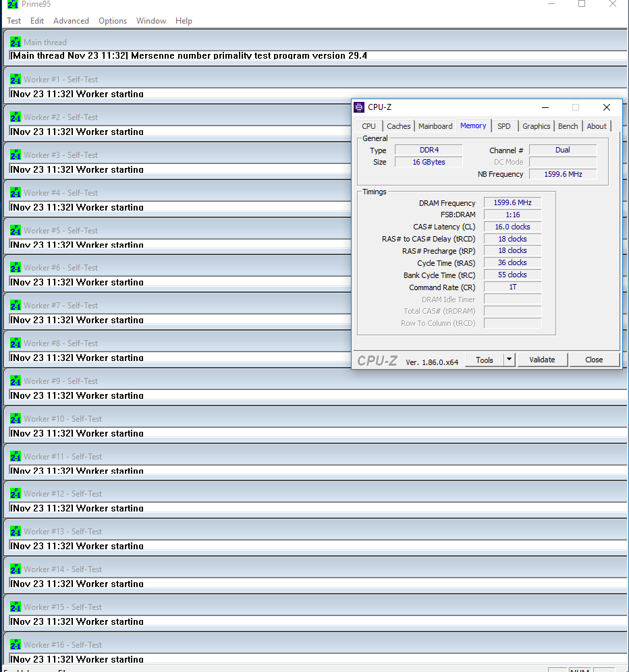
Task: Click the Worker #16 - Self-Test title bar
Action: tap(316, 644)
